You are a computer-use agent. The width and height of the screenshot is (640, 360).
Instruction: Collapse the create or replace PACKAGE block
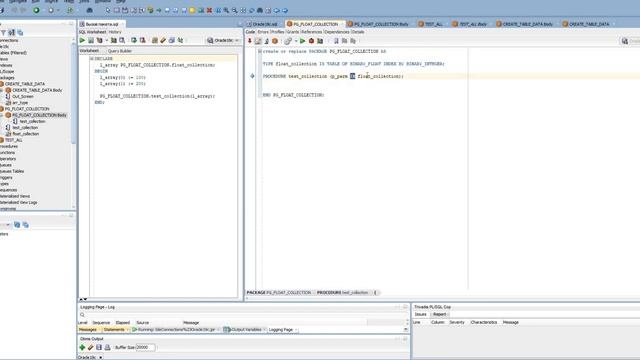[x=260, y=51]
